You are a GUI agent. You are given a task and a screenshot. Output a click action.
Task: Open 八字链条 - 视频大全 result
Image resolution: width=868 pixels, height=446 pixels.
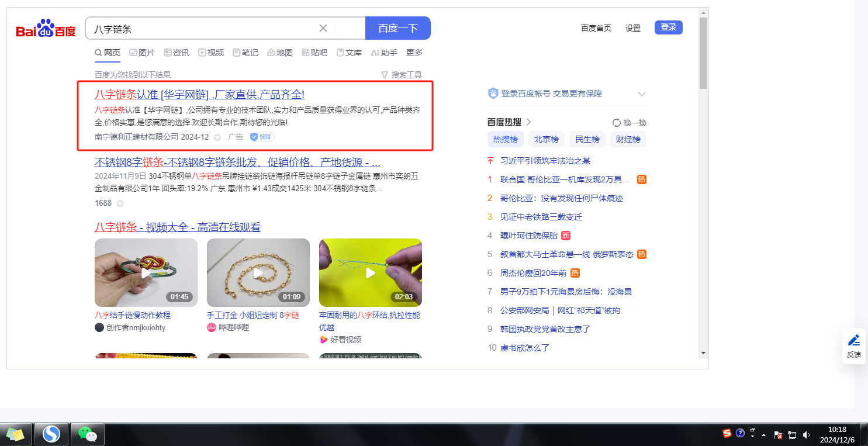click(x=178, y=227)
